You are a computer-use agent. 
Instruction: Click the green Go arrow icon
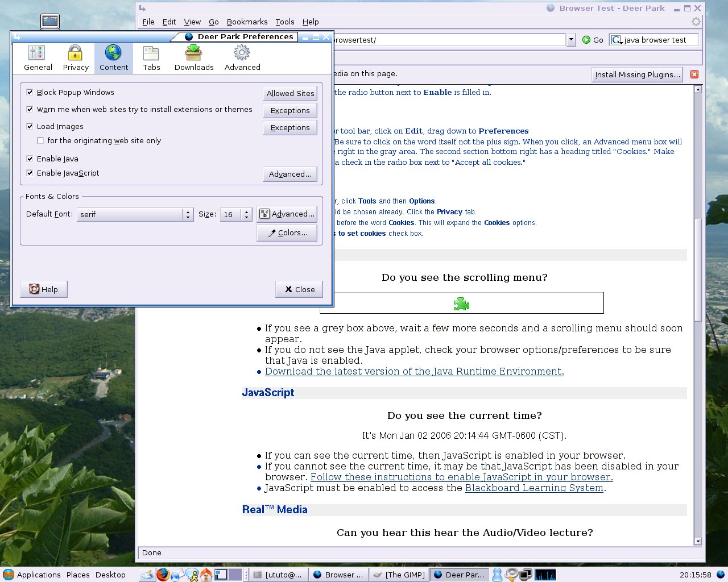click(x=586, y=40)
